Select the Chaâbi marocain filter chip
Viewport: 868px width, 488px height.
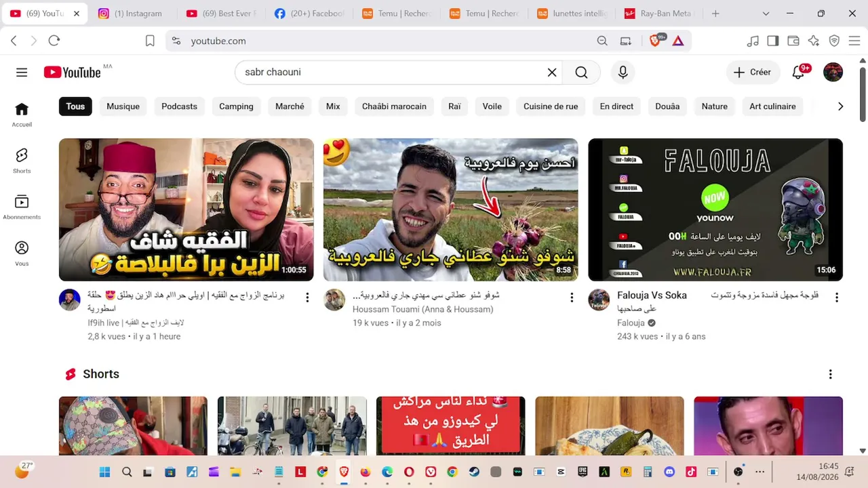pyautogui.click(x=394, y=106)
